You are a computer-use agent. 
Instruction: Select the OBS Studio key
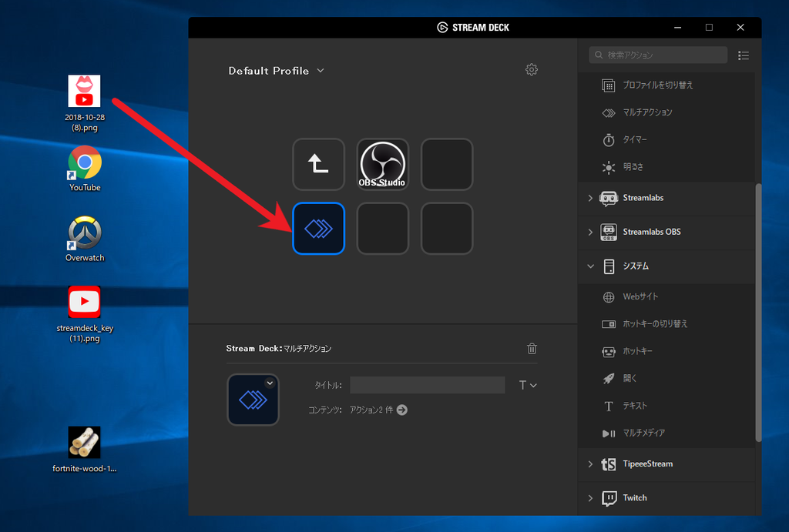(382, 165)
